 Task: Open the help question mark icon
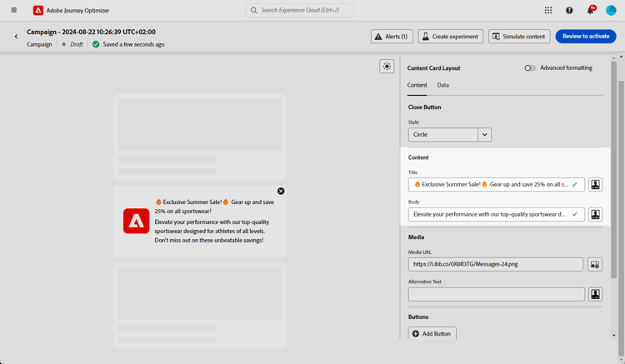tap(569, 10)
